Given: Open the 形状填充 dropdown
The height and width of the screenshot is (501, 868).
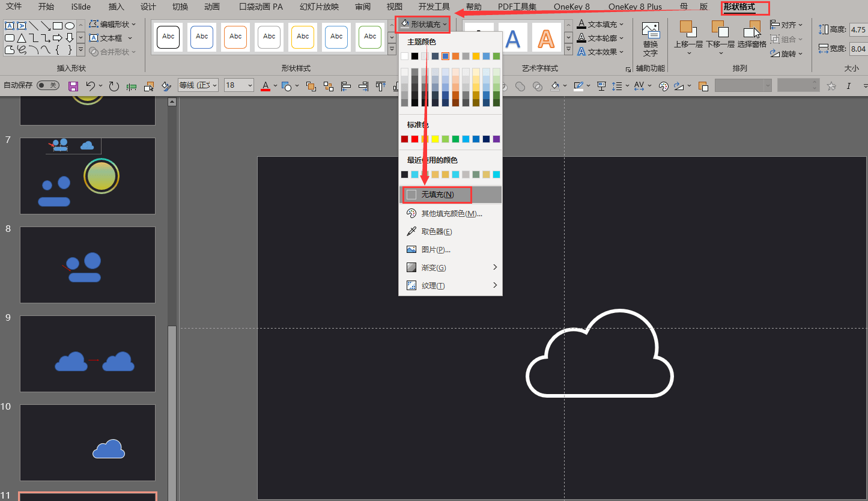Looking at the screenshot, I should 423,24.
